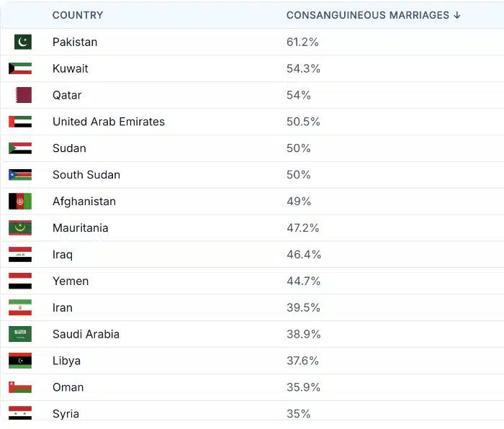The image size is (504, 429).
Task: Click the Iran flag icon
Action: tap(20, 307)
